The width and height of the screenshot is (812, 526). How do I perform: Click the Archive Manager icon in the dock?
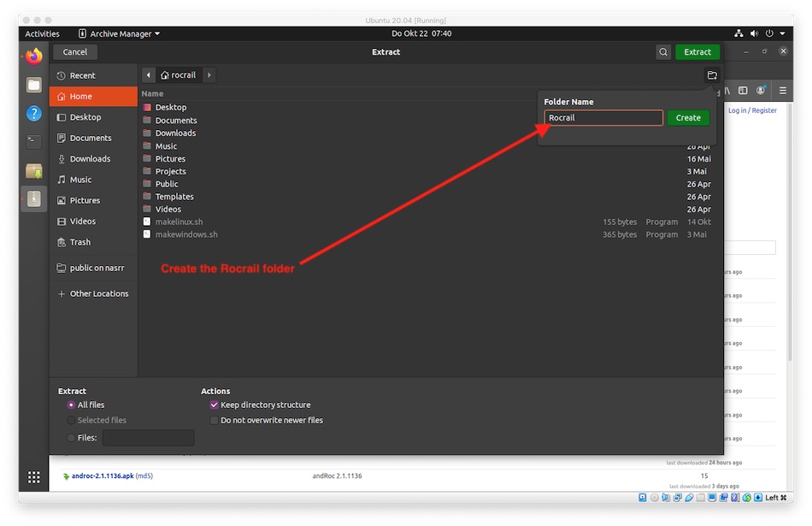tap(34, 198)
